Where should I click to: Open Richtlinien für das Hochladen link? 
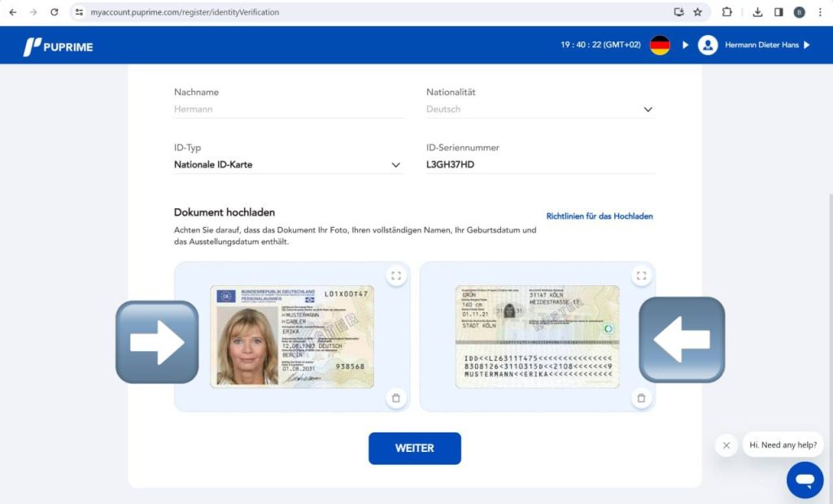click(600, 216)
